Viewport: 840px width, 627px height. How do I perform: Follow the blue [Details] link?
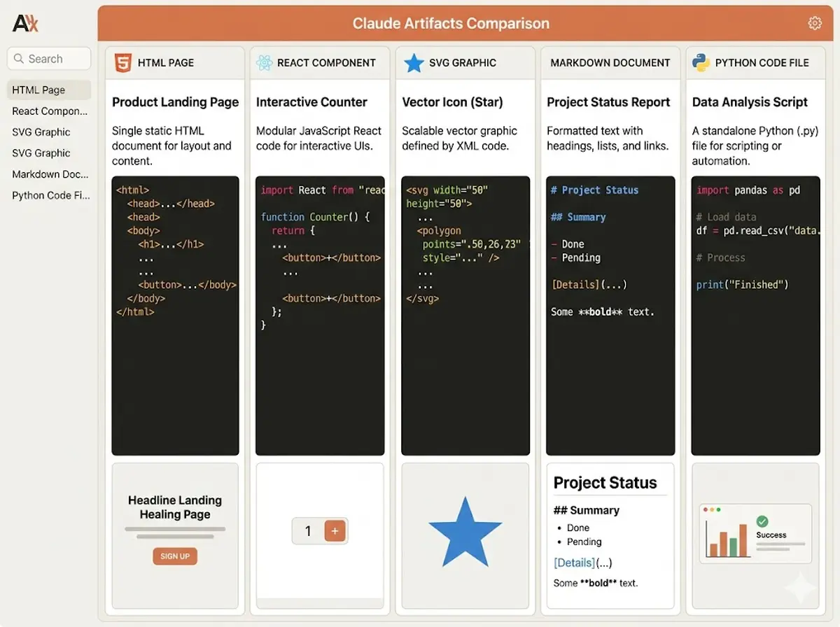click(x=574, y=563)
